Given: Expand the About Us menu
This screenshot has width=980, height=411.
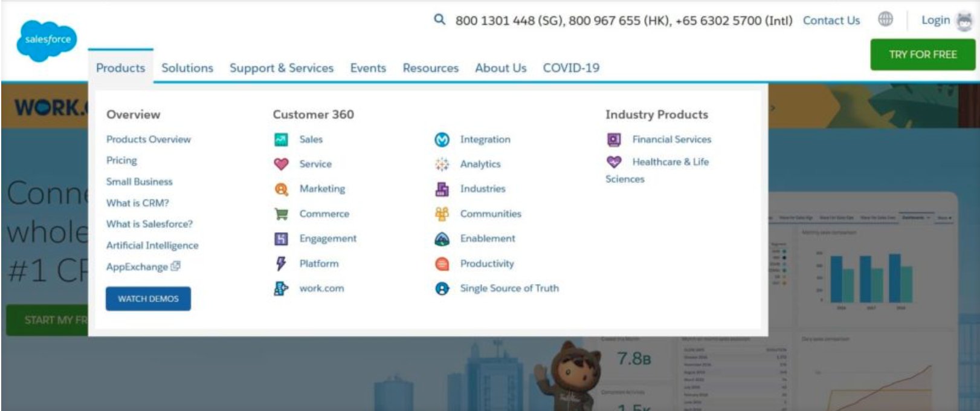Looking at the screenshot, I should (x=500, y=68).
